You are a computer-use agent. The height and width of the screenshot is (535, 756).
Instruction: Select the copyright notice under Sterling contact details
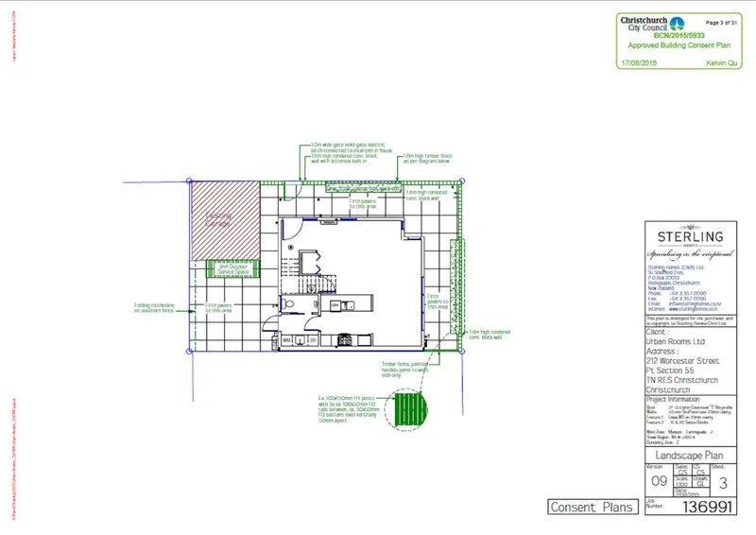coord(690,320)
